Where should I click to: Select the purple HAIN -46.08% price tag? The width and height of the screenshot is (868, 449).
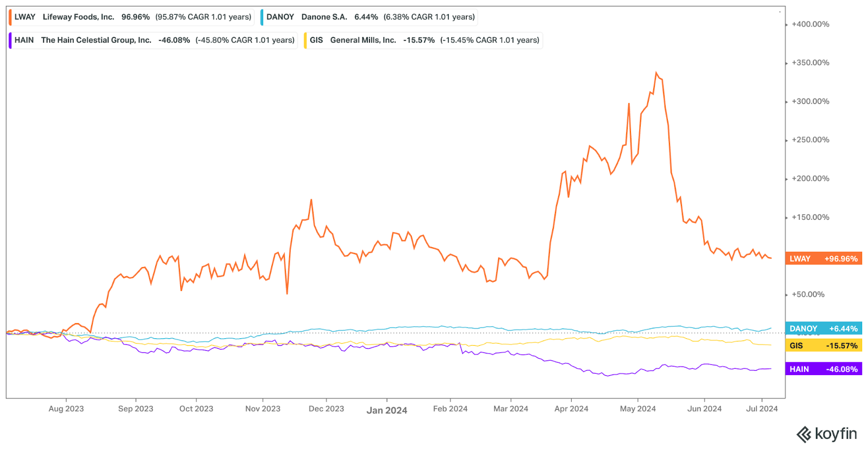coord(824,369)
